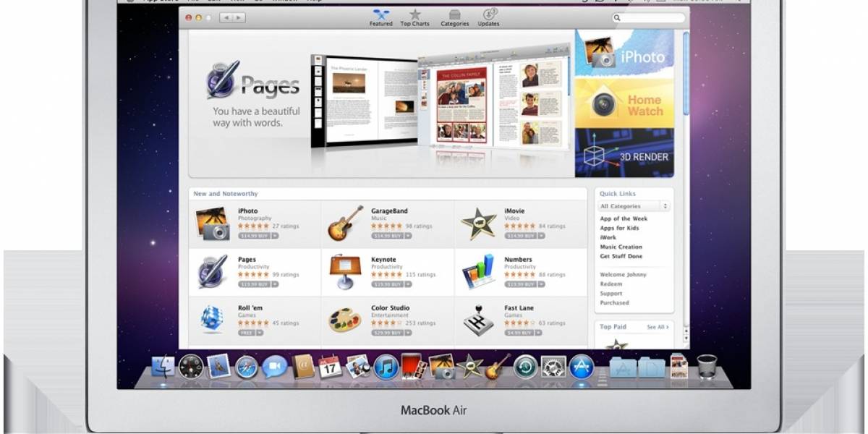868x434 pixels.
Task: Buy Pages for $19.99
Action: tap(253, 284)
